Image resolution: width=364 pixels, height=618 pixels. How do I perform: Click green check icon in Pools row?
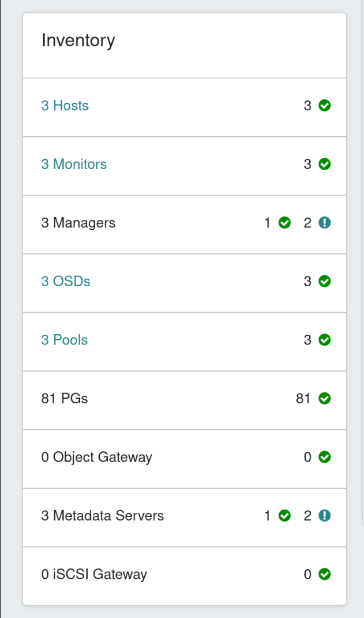point(325,340)
